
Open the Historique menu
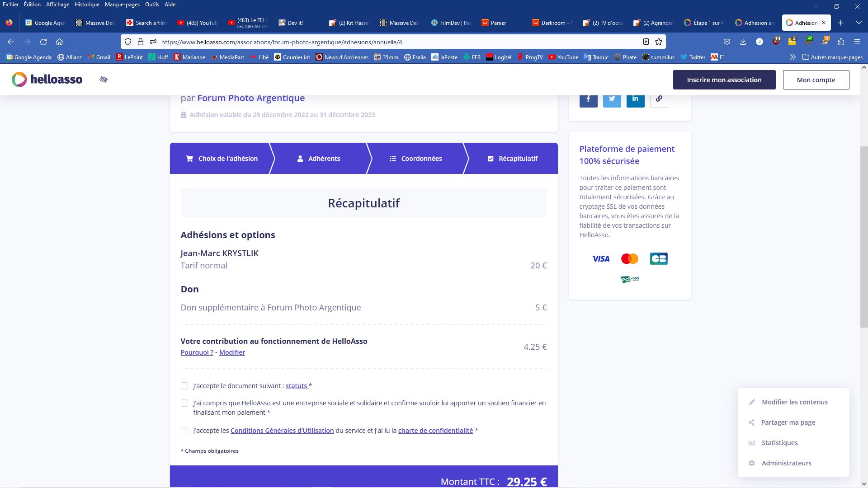pyautogui.click(x=87, y=5)
